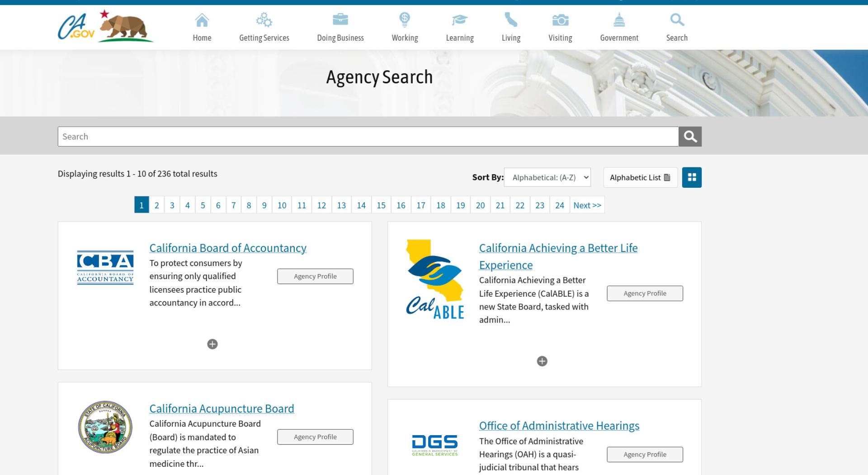868x475 pixels.
Task: Click the DGS General Services logo
Action: 435,445
